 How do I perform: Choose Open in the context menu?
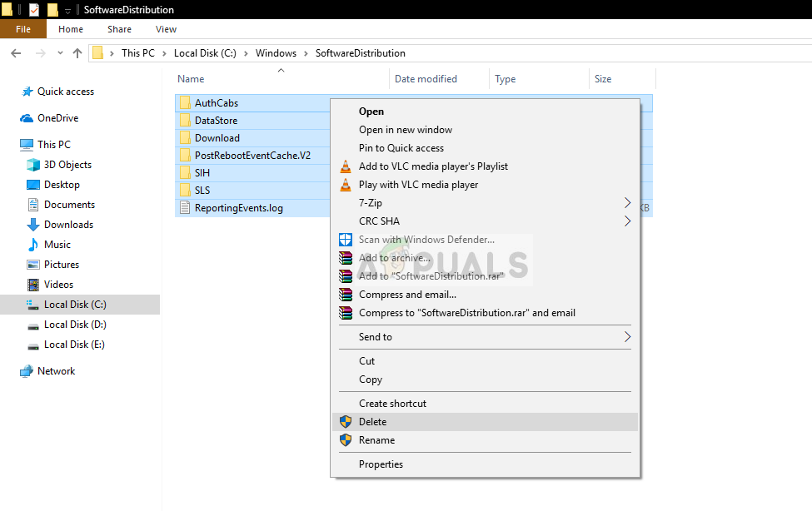coord(485,112)
